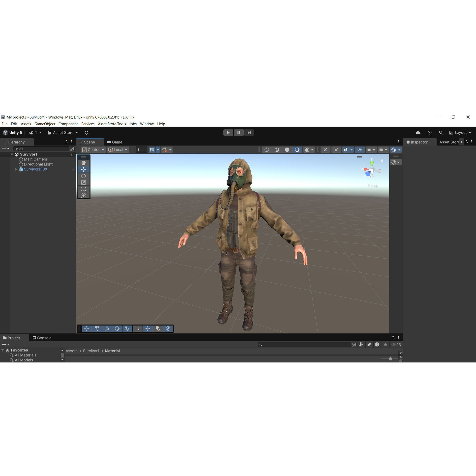The width and height of the screenshot is (476, 476).
Task: Switch to the Game tab
Action: [115, 142]
